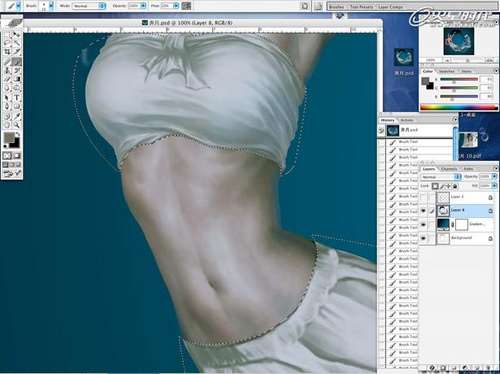500x374 pixels.
Task: Select the Crop tool
Action: [7, 52]
